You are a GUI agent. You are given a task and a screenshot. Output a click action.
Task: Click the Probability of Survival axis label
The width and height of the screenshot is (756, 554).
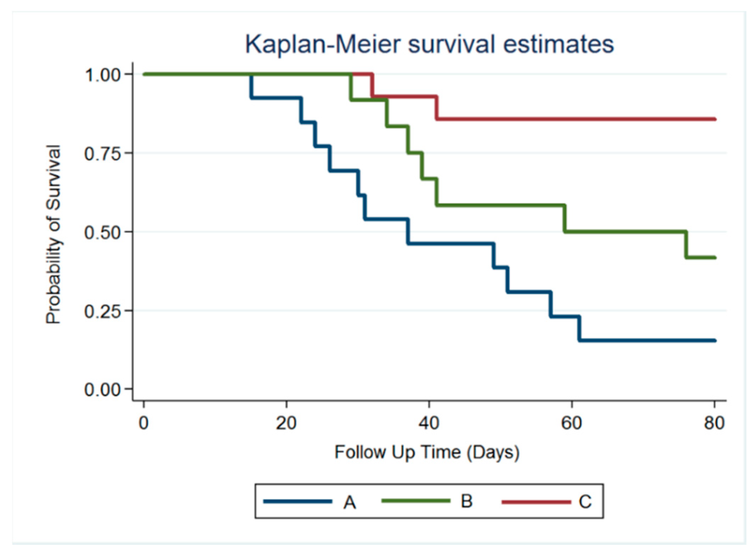pyautogui.click(x=53, y=234)
